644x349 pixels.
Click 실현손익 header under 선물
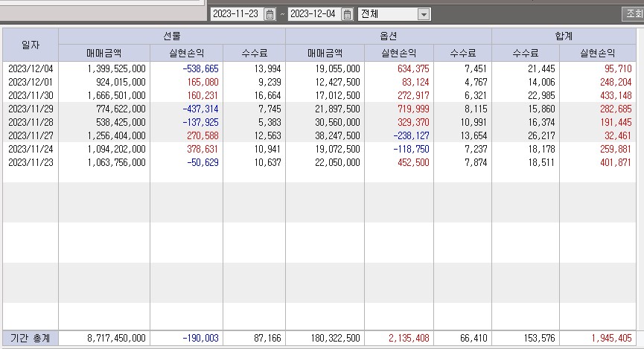point(186,53)
